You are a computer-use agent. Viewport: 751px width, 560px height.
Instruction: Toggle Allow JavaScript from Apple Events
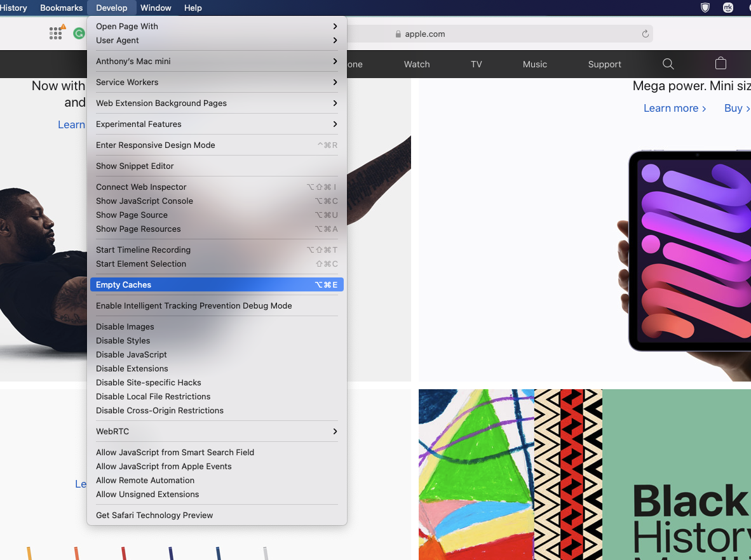tap(217, 466)
